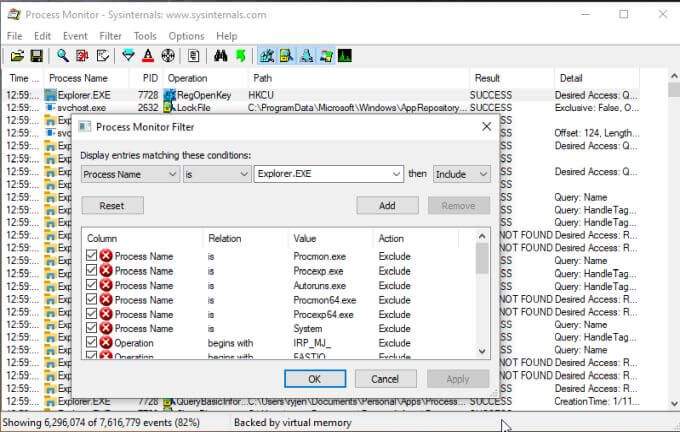
Task: Toggle the Autoscroll toolbar icon
Action: point(82,56)
